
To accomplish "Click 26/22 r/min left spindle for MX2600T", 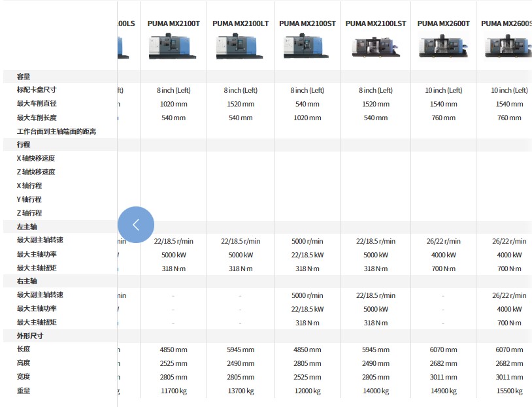I will point(444,241).
